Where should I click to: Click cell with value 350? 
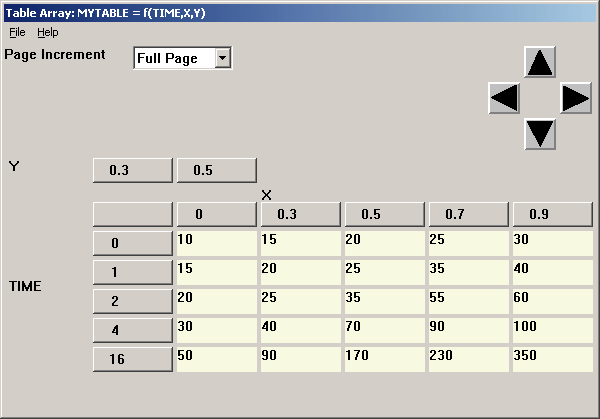point(553,359)
